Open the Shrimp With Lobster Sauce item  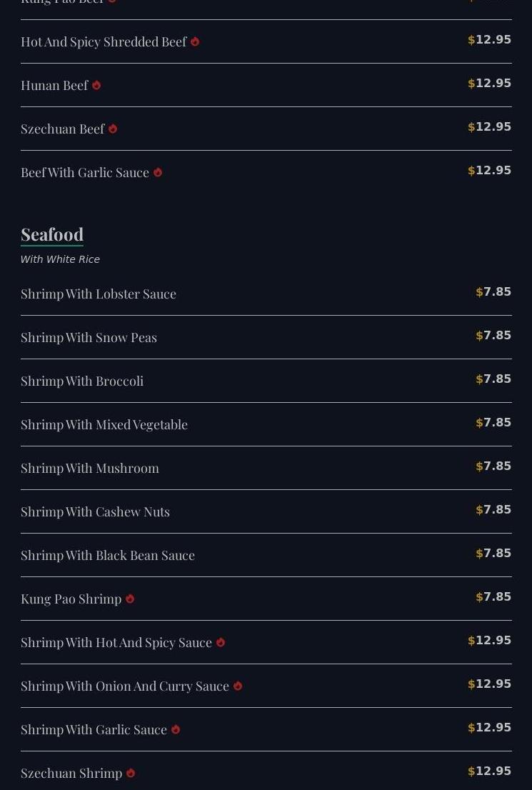(266, 294)
